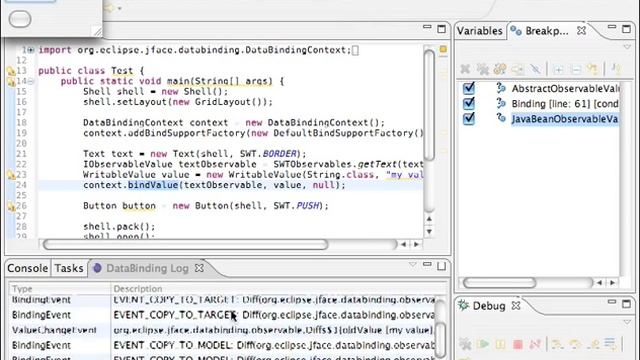640x360 pixels.
Task: Switch to the Variables tab
Action: (x=480, y=31)
